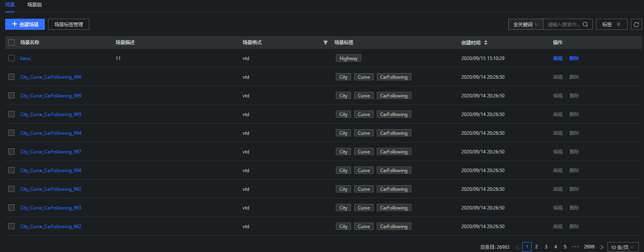Toggle the select-all header checkbox
644x252 pixels.
[x=12, y=43]
